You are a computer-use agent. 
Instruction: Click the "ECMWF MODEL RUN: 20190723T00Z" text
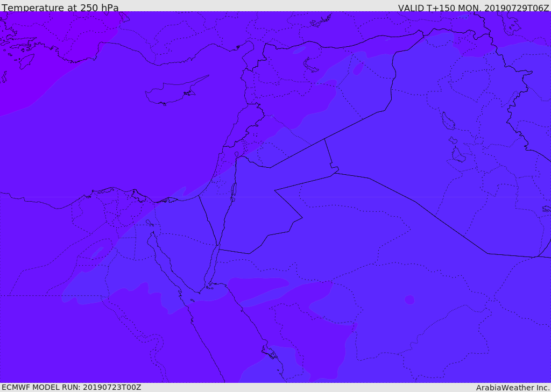(x=72, y=387)
